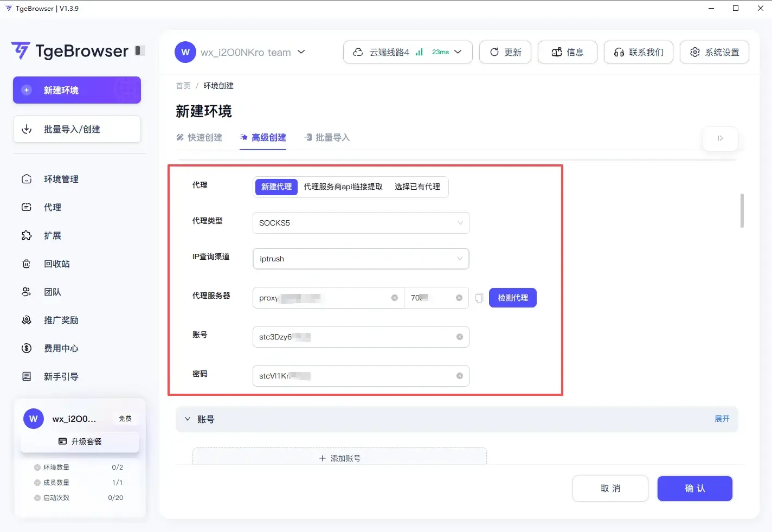Screen dimensions: 772x532
Task: Click the trash bin 回收站 icon
Action: 27,264
